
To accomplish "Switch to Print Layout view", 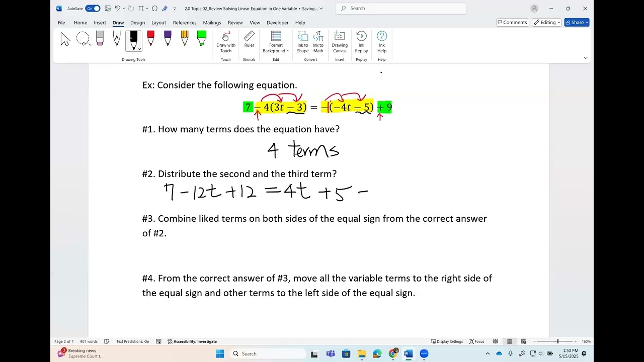I will [509, 341].
